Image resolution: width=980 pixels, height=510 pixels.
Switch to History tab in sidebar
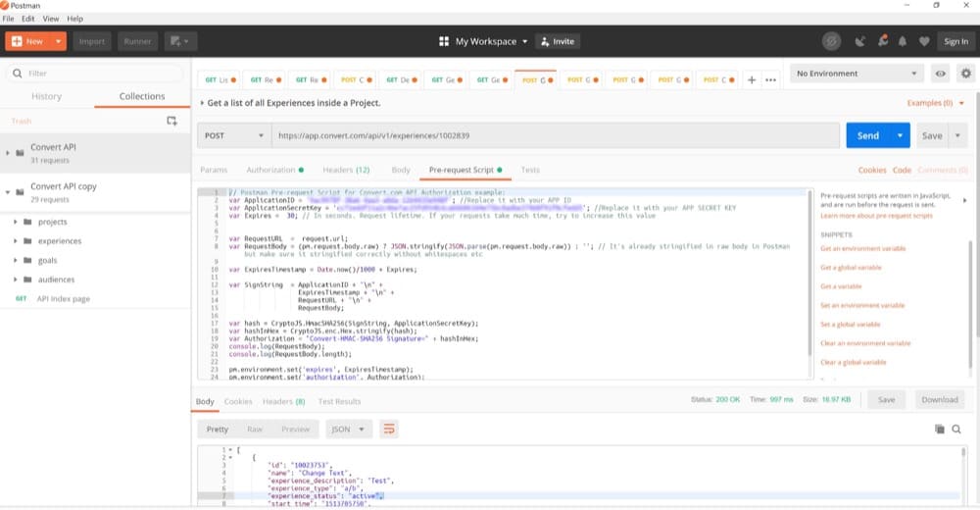(46, 96)
